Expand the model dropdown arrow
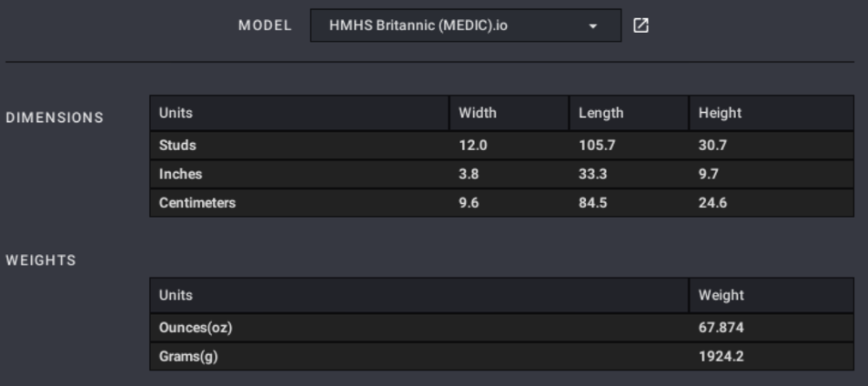 click(593, 26)
